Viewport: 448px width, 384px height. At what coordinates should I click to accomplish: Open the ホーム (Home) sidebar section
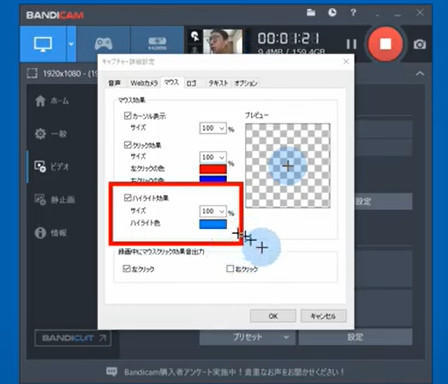[x=52, y=100]
